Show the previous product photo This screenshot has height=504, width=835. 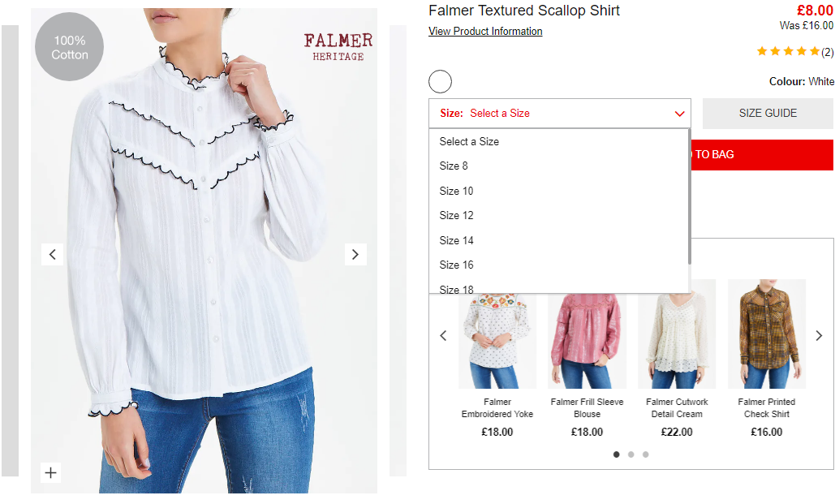pyautogui.click(x=52, y=255)
